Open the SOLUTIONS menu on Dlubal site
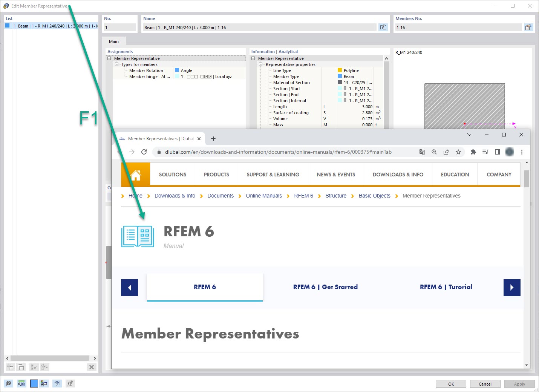The width and height of the screenshot is (539, 392). click(173, 175)
